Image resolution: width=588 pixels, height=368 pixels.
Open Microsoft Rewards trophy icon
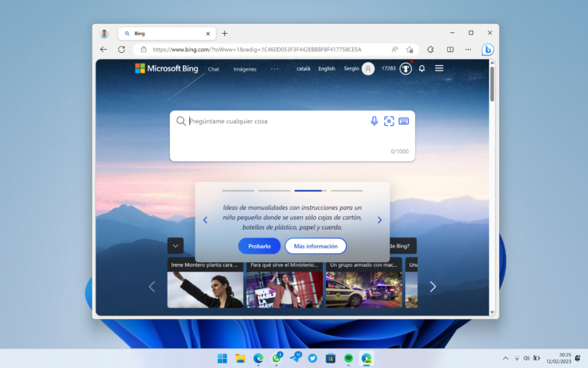[x=405, y=69]
